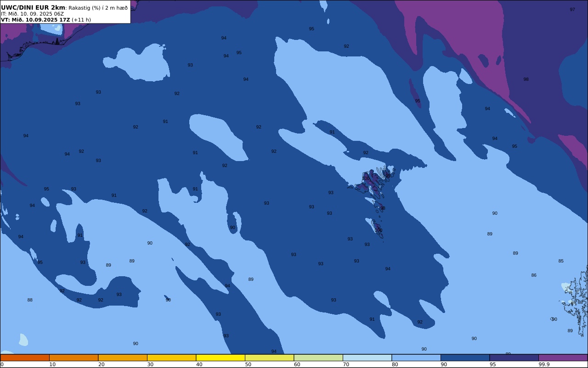Pick the 20–30 amber legend swatch
Image resolution: width=588 pixels, height=368 pixels.
pos(123,357)
